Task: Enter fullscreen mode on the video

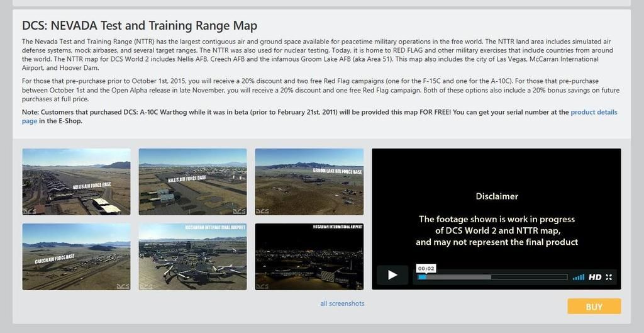Action: pos(609,277)
